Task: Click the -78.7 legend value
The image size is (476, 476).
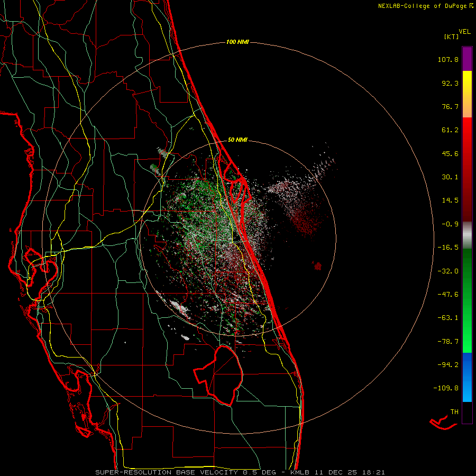Action: (x=448, y=342)
